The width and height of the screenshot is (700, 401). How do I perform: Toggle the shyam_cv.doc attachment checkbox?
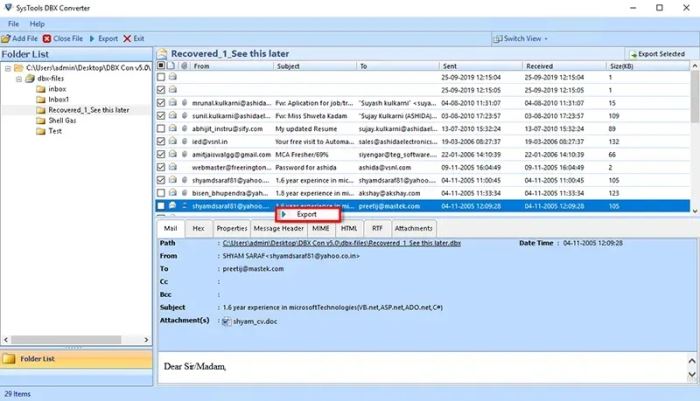(226, 322)
